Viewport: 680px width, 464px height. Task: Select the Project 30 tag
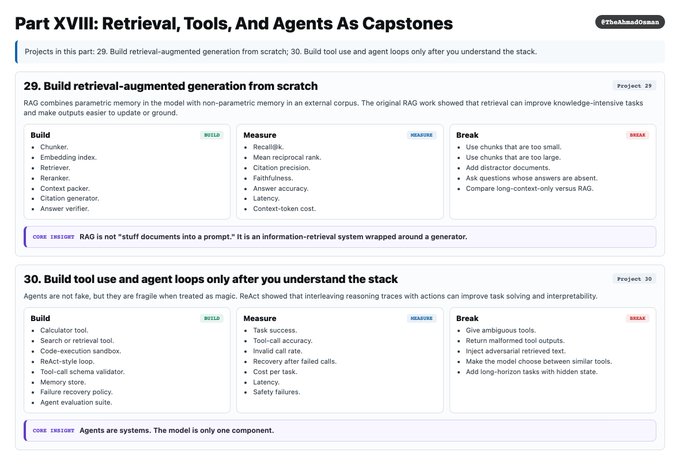click(x=634, y=279)
